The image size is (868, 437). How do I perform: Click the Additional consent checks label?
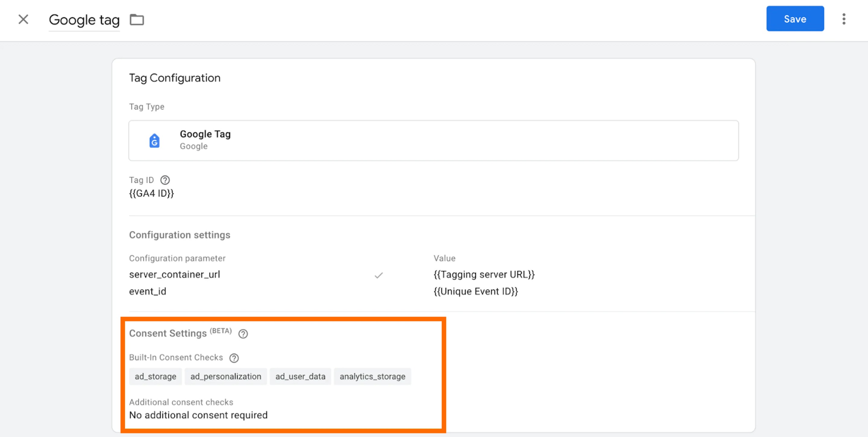point(181,402)
